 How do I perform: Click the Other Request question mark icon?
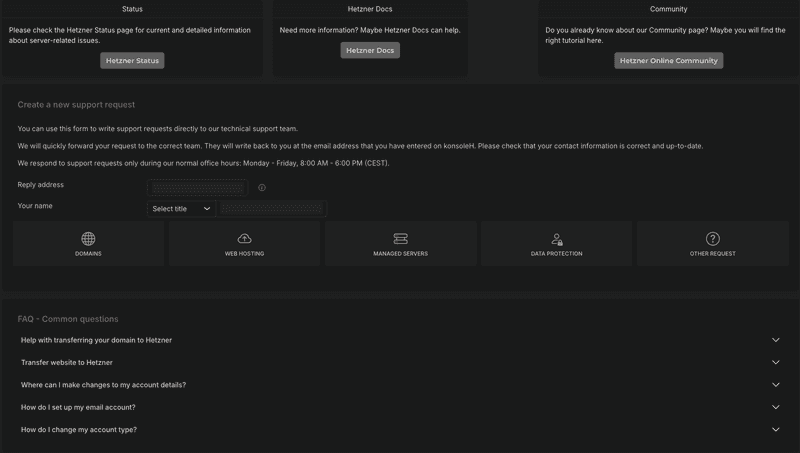click(713, 239)
